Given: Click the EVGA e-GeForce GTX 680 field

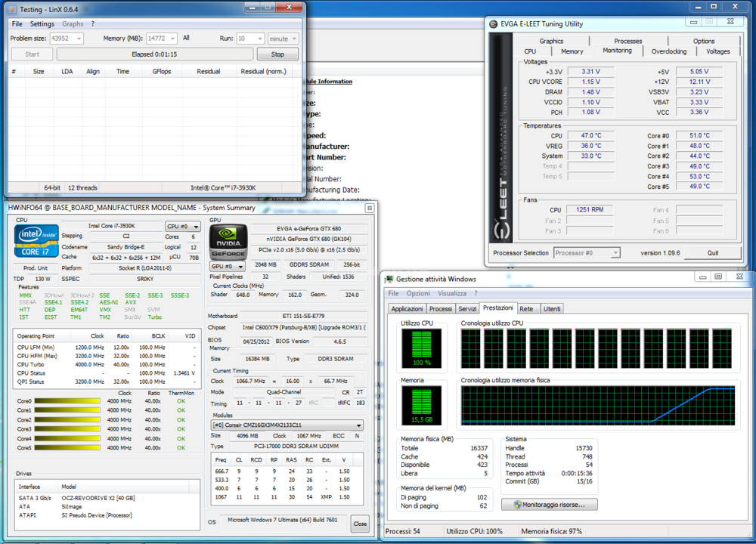Looking at the screenshot, I should click(308, 229).
